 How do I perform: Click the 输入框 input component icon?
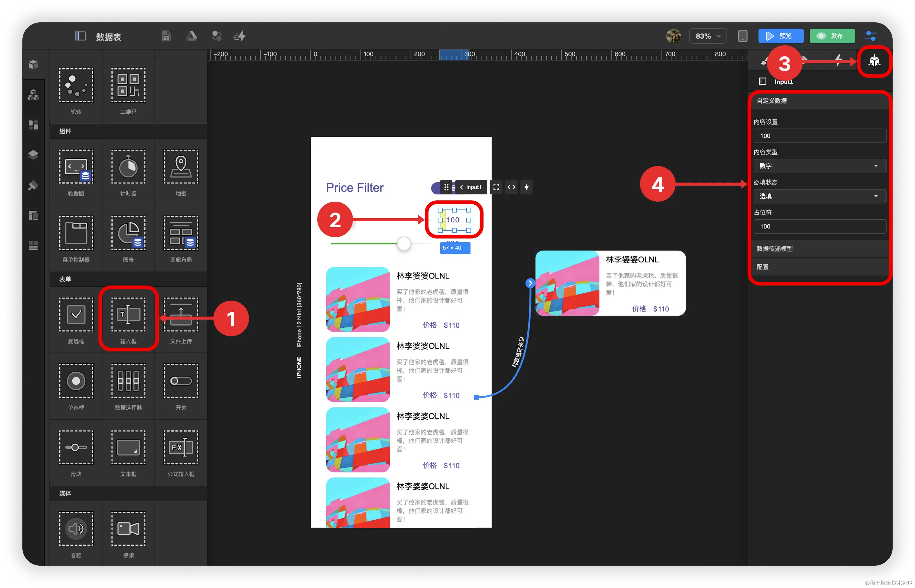[128, 315]
